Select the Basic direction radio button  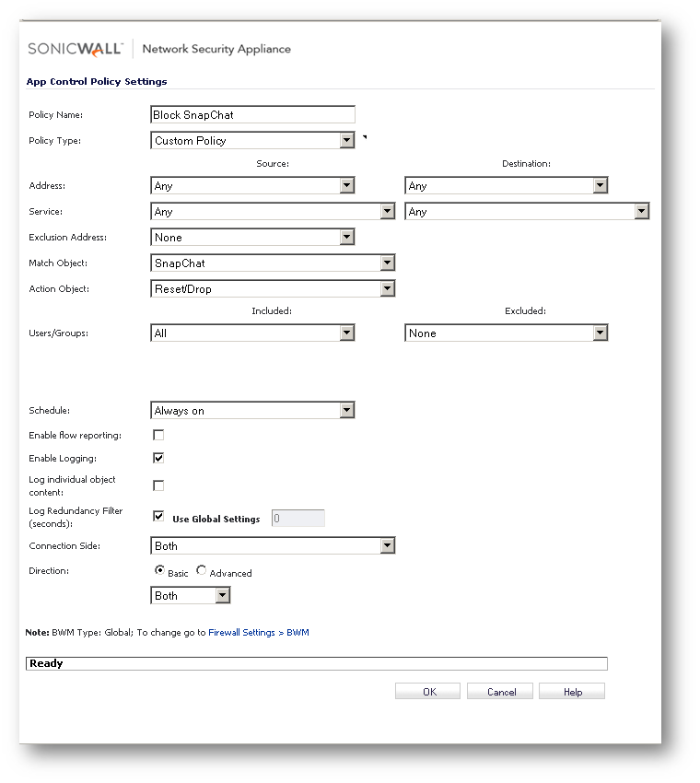(159, 570)
